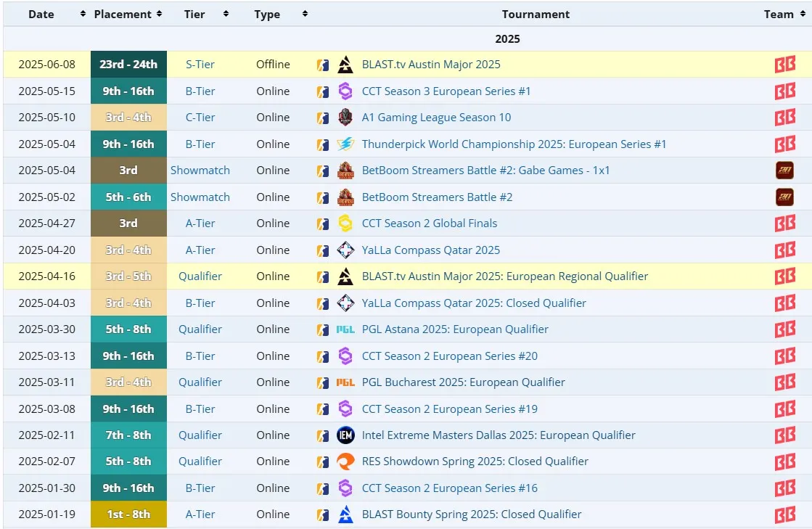
Task: Click BetBoom logo beside Gabe Games - 1x1
Action: click(345, 171)
